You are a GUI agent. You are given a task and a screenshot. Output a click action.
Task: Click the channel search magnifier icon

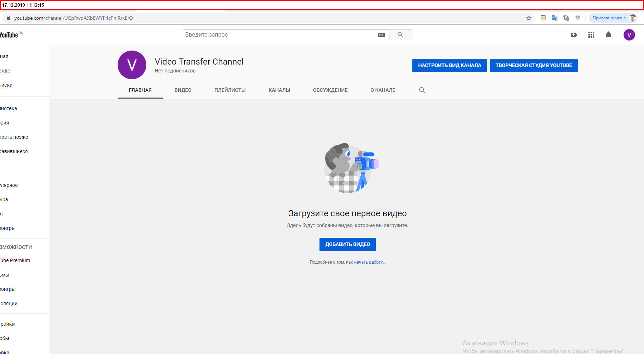coord(422,90)
